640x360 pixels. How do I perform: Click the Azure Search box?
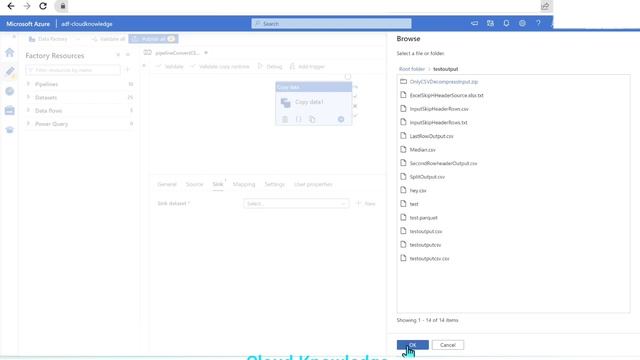(x=331, y=24)
